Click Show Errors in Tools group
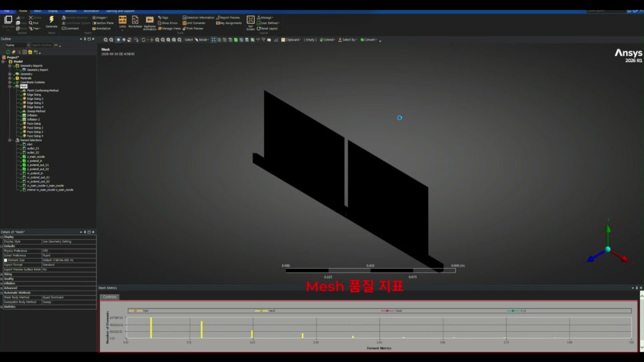This screenshot has height=362, width=644. 167,23
